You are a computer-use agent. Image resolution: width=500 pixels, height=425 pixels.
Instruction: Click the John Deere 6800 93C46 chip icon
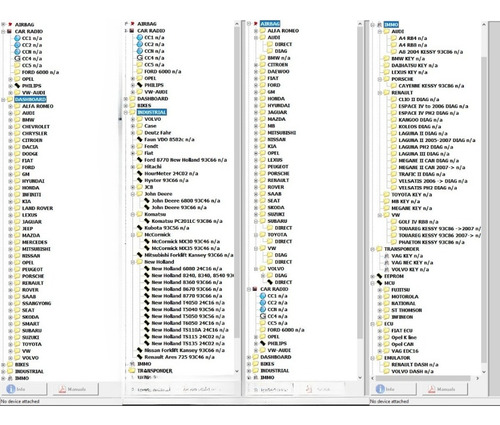pos(147,201)
